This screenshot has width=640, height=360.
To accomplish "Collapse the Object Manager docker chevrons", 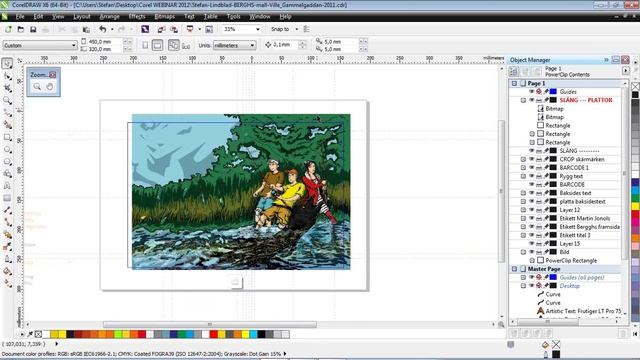I will point(606,60).
